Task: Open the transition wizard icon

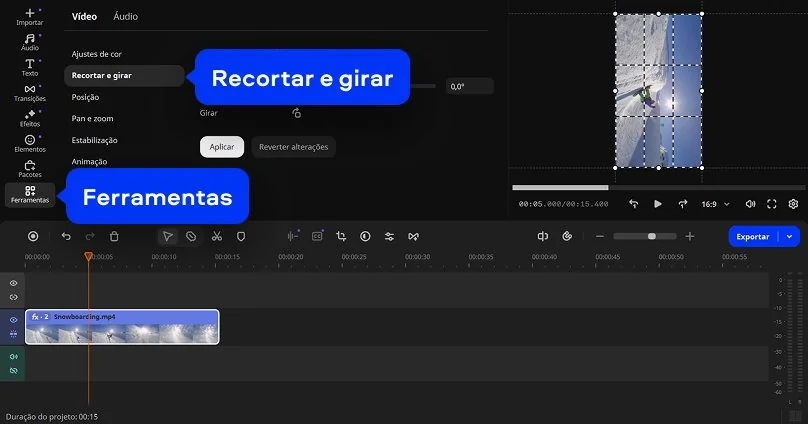Action: tap(413, 236)
